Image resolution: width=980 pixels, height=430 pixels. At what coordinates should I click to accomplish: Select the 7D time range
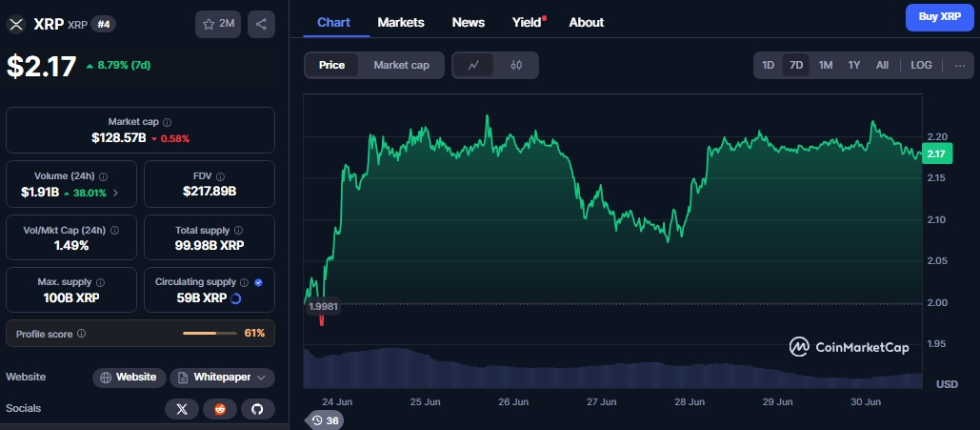[796, 65]
